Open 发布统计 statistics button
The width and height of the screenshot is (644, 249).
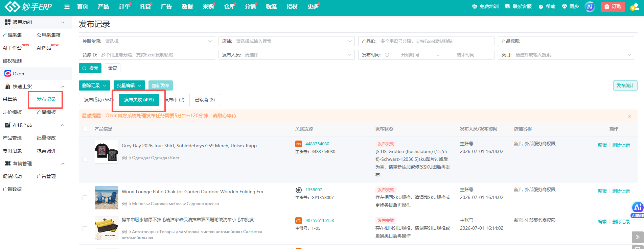tap(625, 85)
